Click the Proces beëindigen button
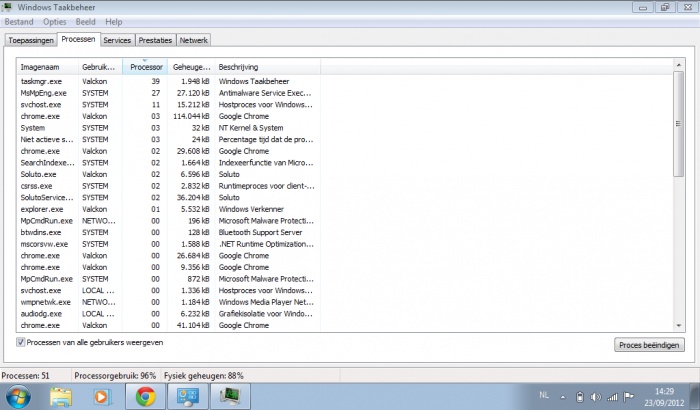 649,345
